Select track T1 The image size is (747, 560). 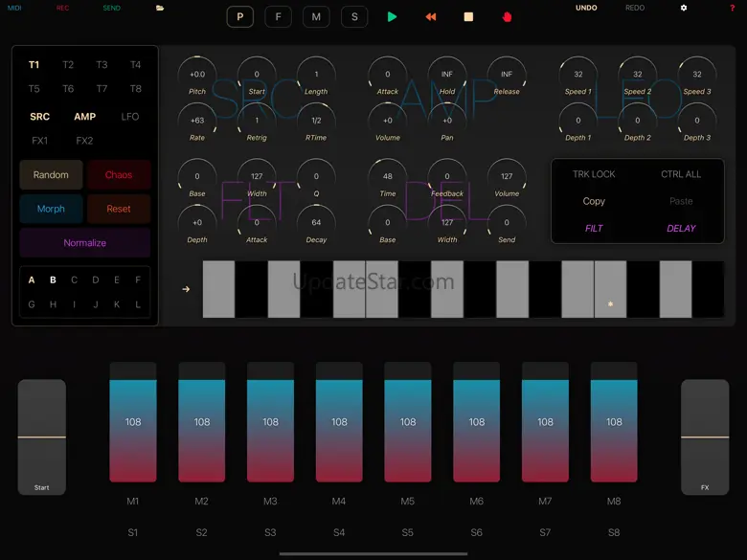[34, 65]
